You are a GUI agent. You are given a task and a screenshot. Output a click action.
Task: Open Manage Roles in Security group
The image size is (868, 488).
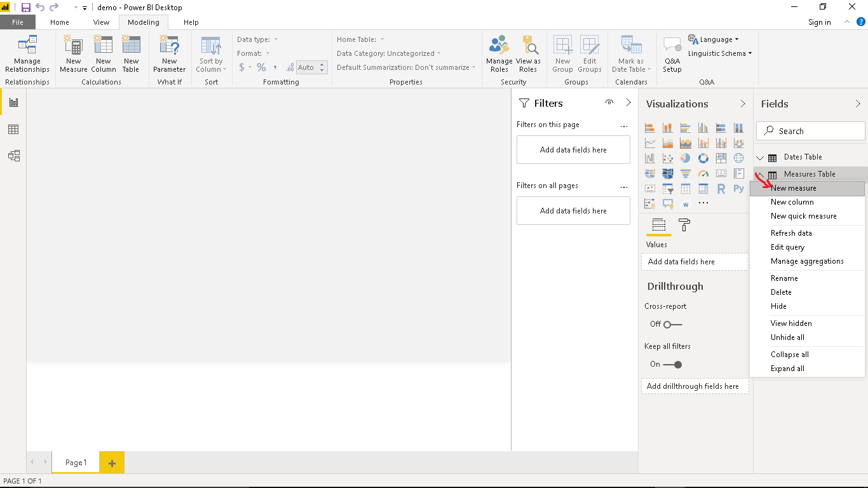499,55
